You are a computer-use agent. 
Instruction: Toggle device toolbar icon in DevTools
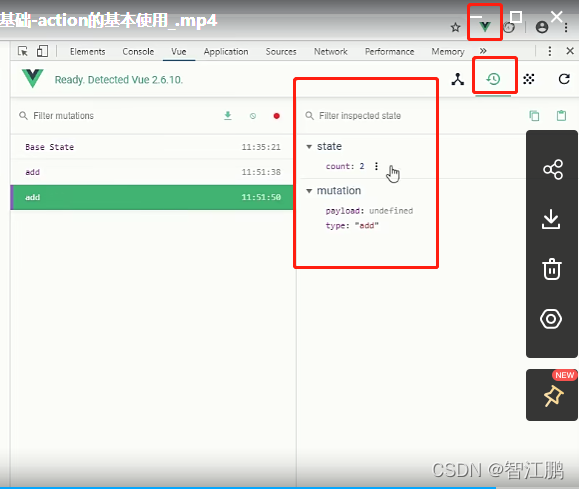pyautogui.click(x=42, y=51)
